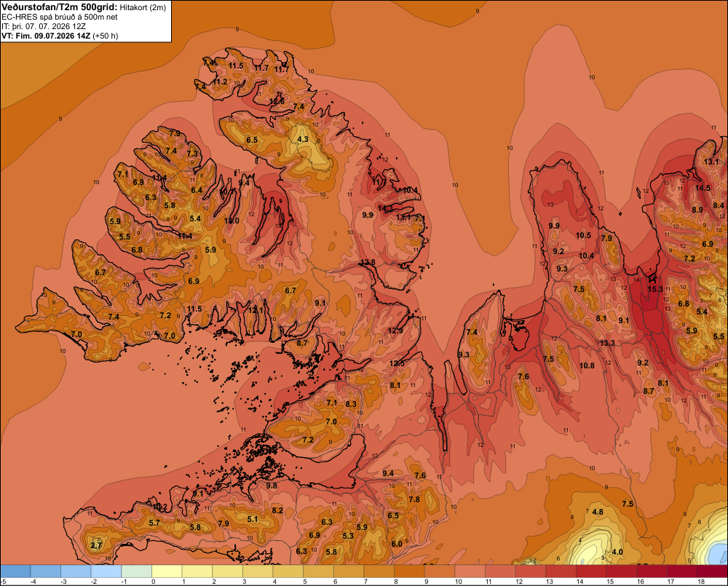
Task: Click the '10.5' temperature value on the map
Action: coord(584,235)
